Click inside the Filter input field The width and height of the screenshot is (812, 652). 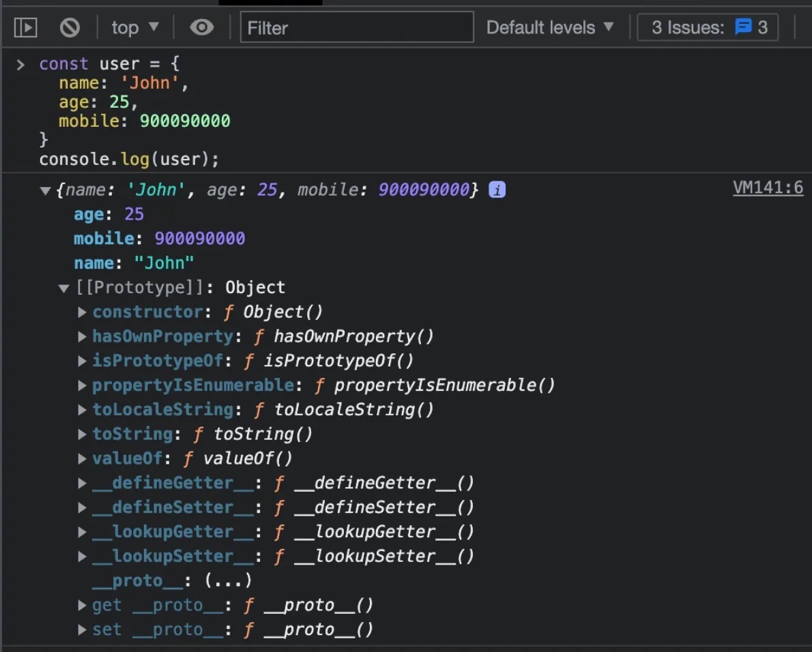pos(356,27)
